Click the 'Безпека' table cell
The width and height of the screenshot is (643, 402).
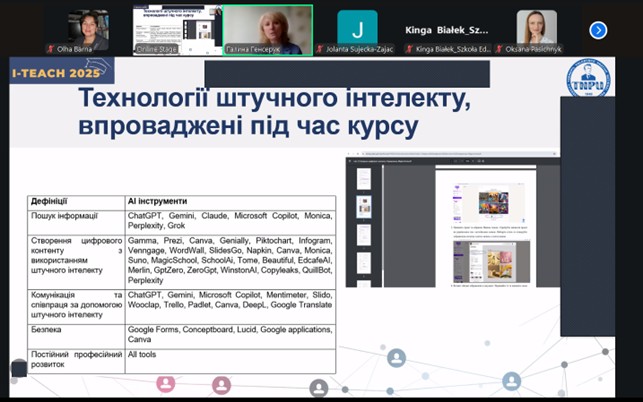76,337
